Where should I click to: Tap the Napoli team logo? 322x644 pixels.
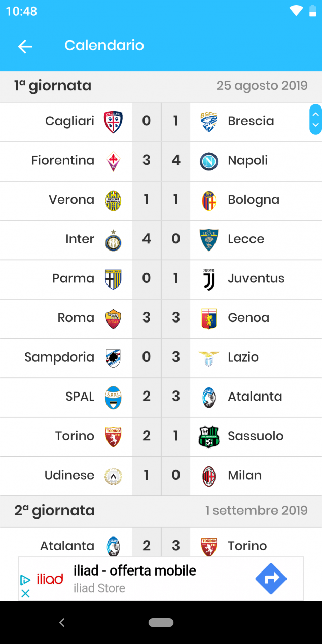point(209,161)
